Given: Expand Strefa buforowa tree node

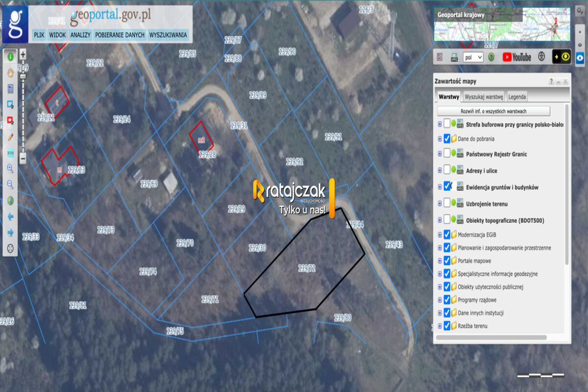Looking at the screenshot, I should tap(440, 124).
